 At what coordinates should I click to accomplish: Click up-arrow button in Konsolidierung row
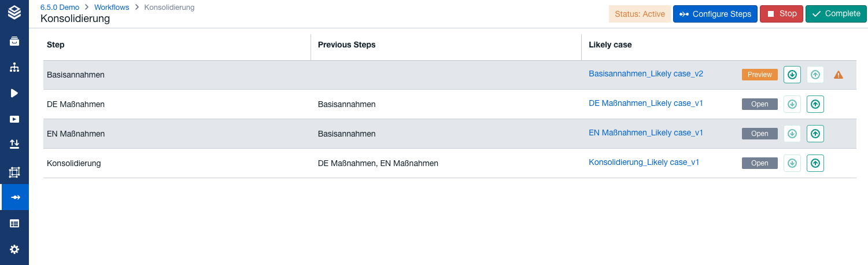[x=815, y=163]
